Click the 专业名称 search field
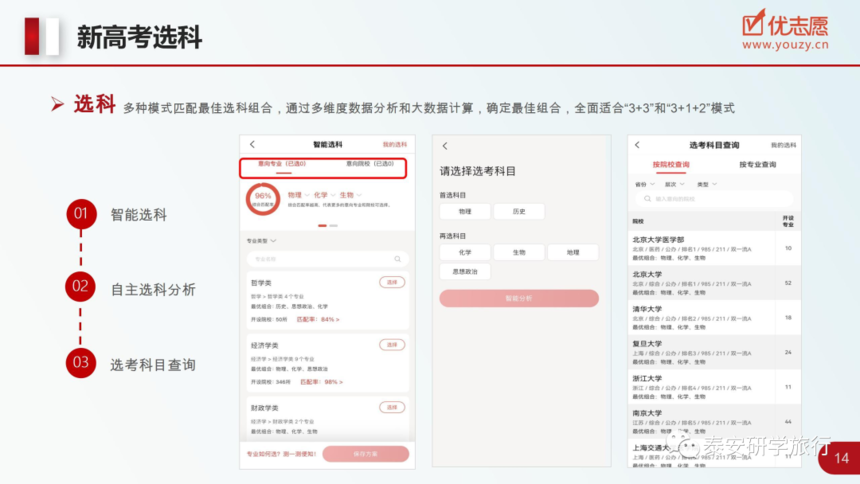Image resolution: width=860 pixels, height=484 pixels. click(327, 259)
